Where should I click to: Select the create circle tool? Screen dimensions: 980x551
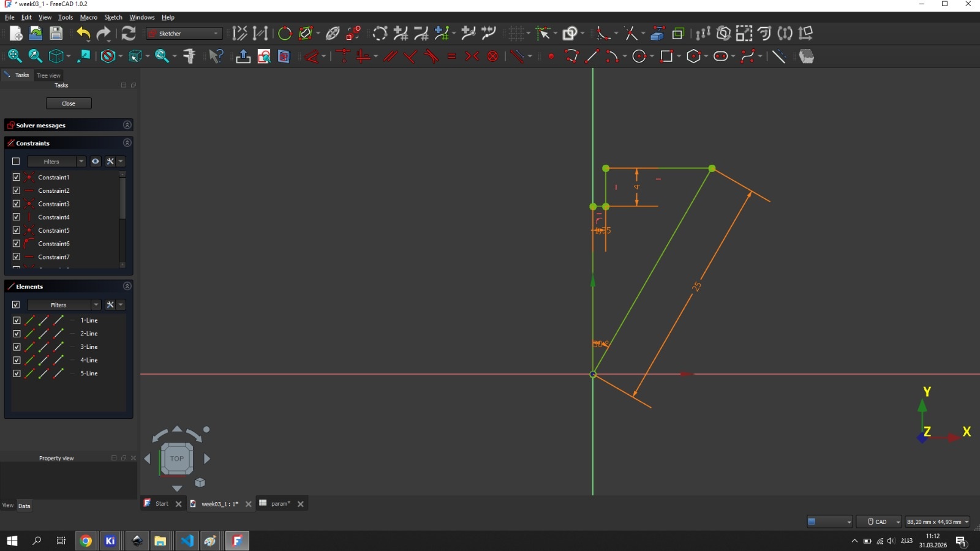[x=639, y=56]
